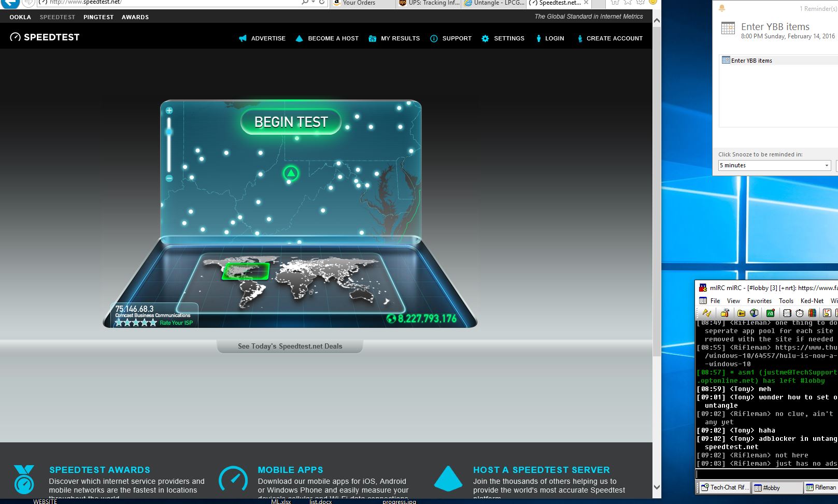Click the reminder bell icon
838x504 pixels.
point(721,8)
